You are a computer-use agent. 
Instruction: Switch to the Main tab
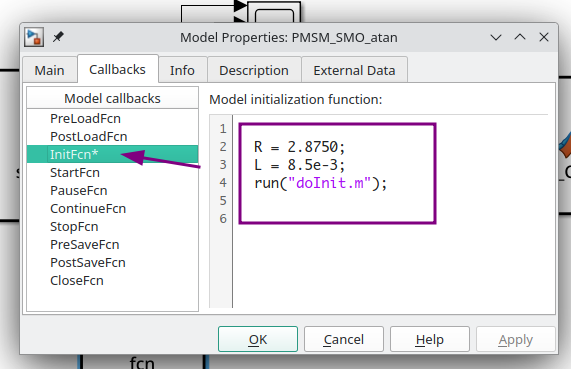tap(50, 70)
